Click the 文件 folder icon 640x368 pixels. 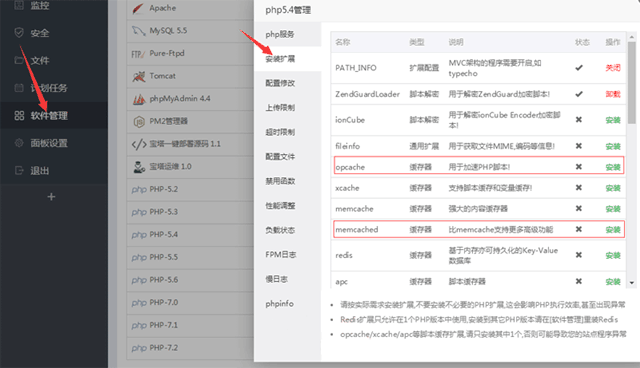pyautogui.click(x=19, y=60)
